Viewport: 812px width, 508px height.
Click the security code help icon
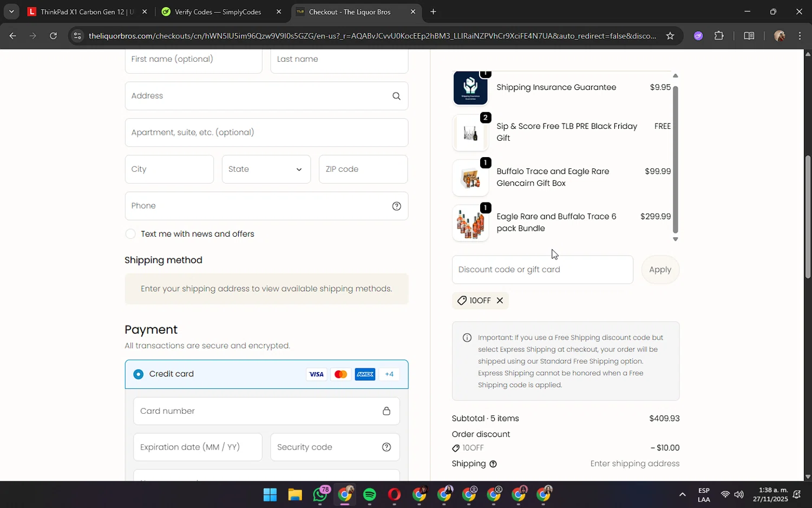point(387,447)
